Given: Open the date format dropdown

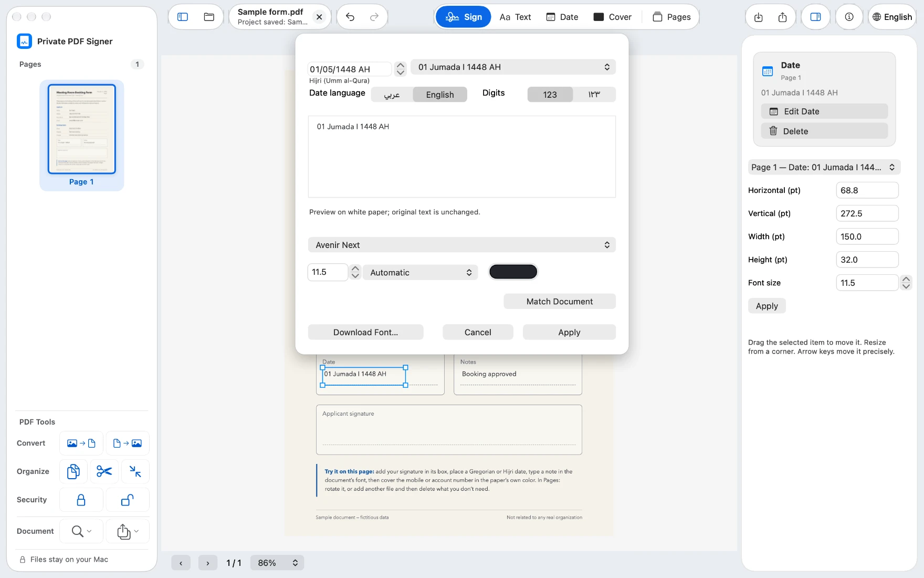Looking at the screenshot, I should pyautogui.click(x=513, y=67).
